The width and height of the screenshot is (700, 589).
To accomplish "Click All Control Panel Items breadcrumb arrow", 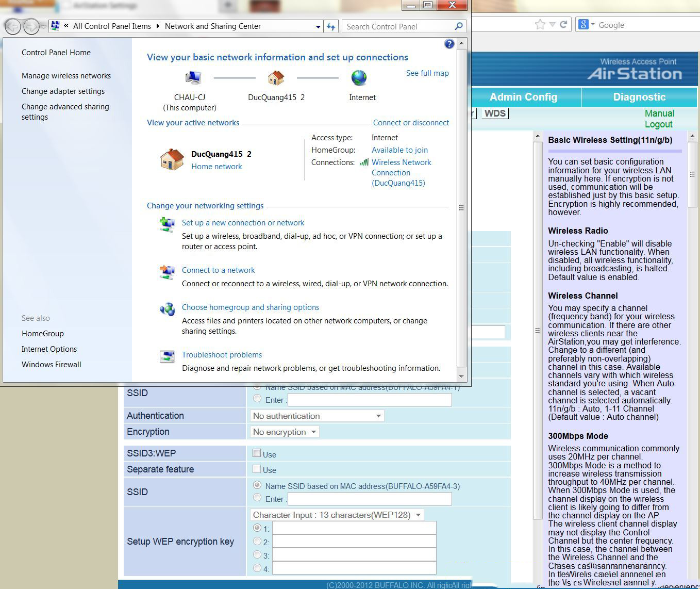I will pyautogui.click(x=158, y=26).
